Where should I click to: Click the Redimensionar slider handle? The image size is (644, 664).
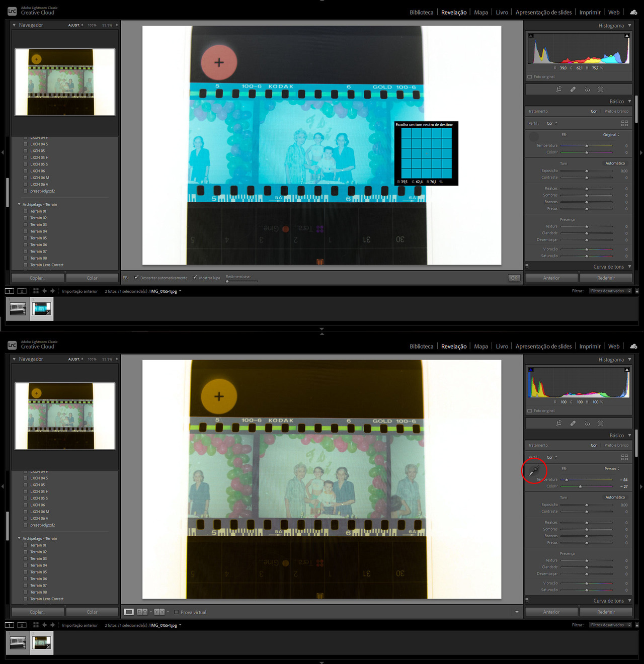tap(227, 281)
